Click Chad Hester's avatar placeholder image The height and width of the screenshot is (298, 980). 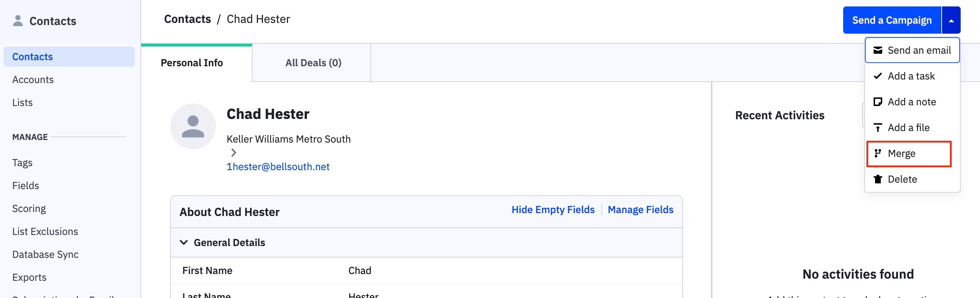pos(193,126)
